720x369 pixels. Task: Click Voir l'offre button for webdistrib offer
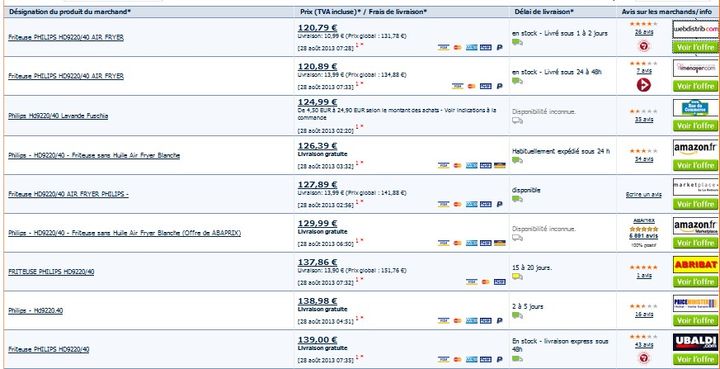(695, 47)
